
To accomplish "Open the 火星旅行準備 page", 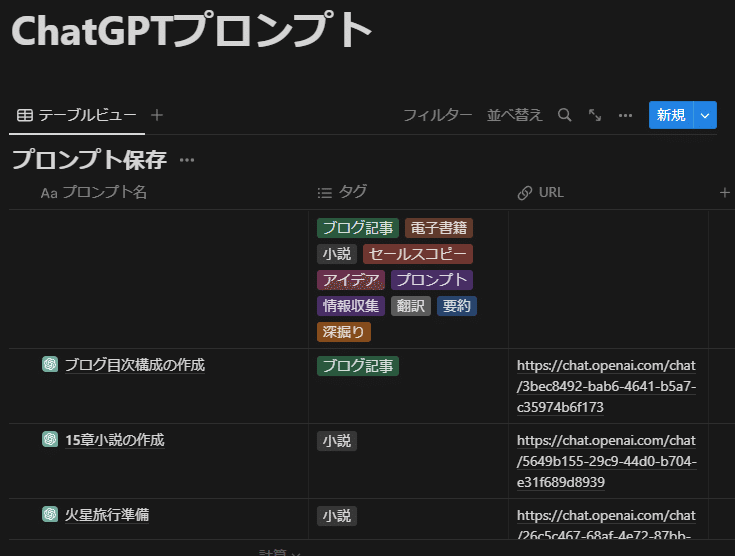I will 107,515.
